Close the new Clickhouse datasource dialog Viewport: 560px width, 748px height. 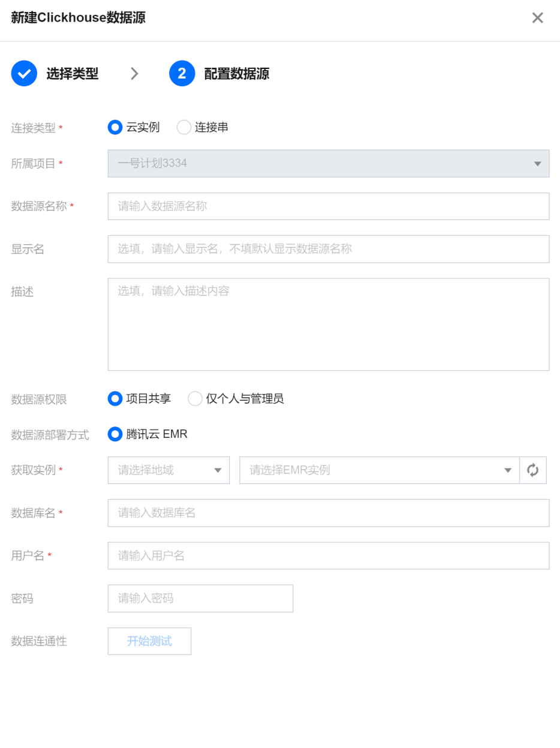pyautogui.click(x=537, y=18)
